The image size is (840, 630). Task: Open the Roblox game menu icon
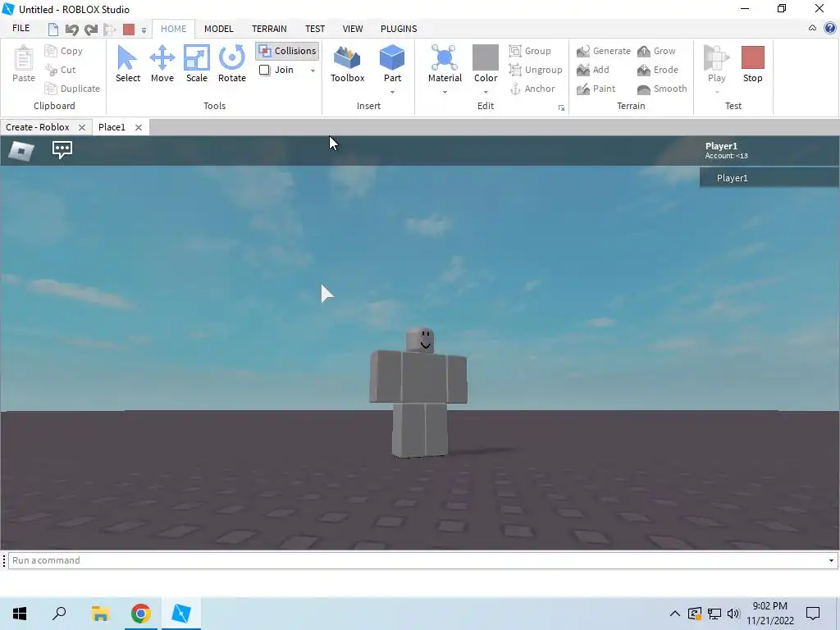click(x=21, y=151)
